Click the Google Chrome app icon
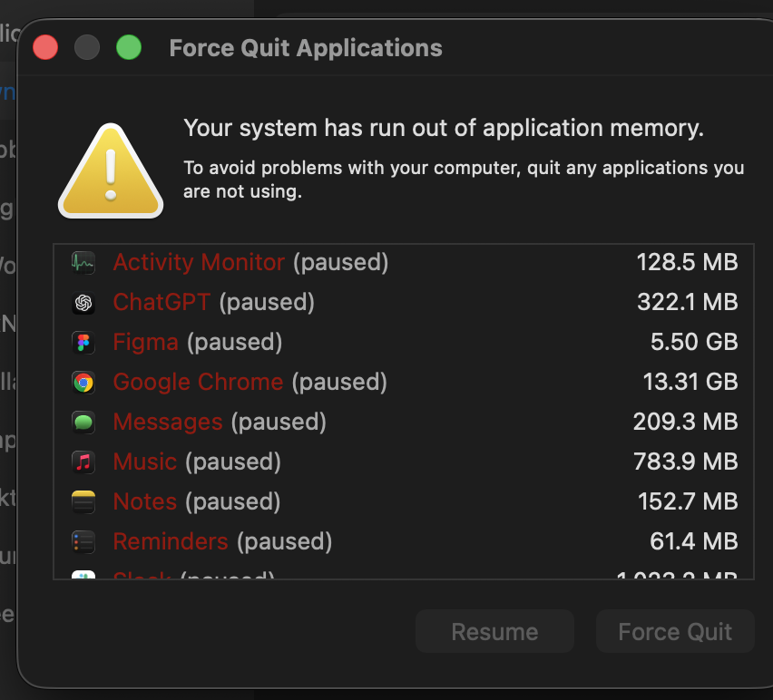 tap(83, 383)
